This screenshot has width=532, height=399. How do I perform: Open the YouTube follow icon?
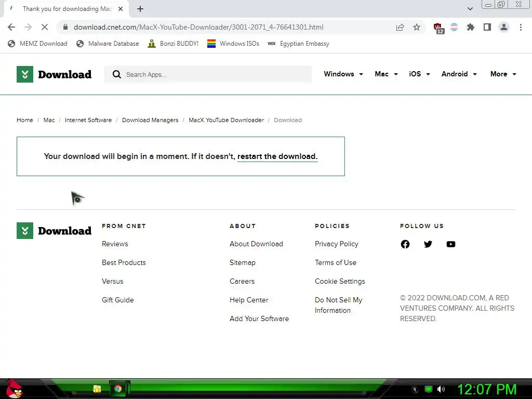click(x=451, y=244)
